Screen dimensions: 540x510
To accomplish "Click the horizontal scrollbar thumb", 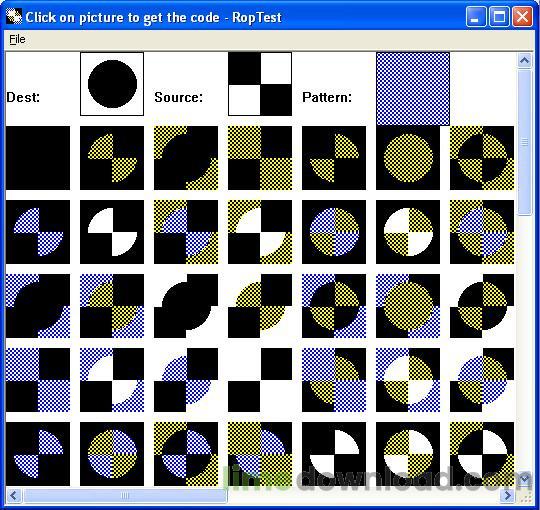I will [124, 496].
